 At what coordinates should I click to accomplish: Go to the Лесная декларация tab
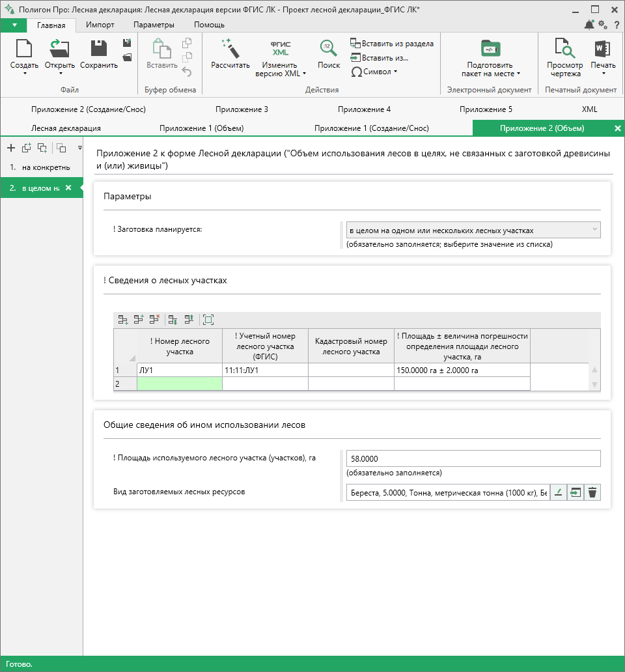(x=66, y=128)
